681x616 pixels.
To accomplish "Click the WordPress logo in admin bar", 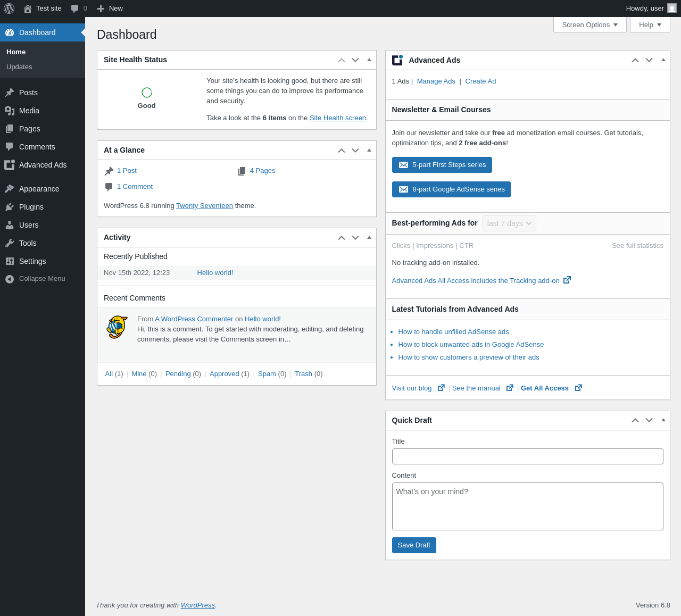I will point(9,9).
